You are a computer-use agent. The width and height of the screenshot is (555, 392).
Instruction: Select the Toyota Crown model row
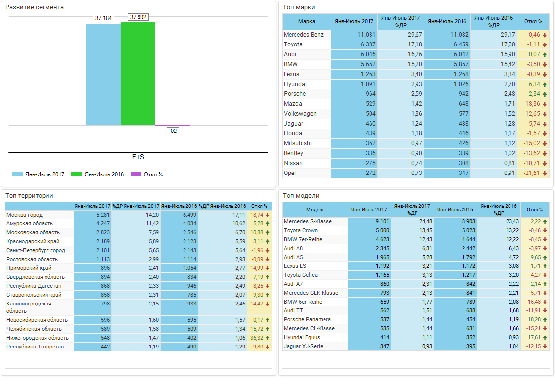(x=301, y=231)
